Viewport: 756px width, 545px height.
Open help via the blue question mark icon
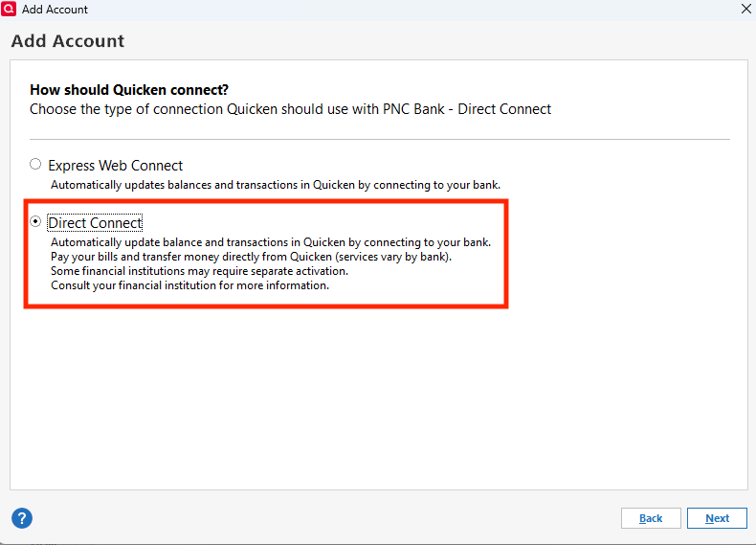point(22,518)
